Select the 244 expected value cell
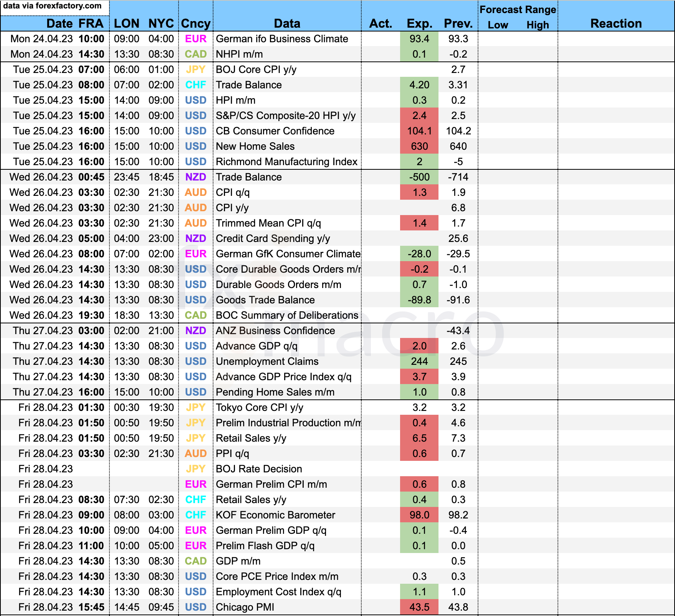This screenshot has width=675, height=616. 419,361
